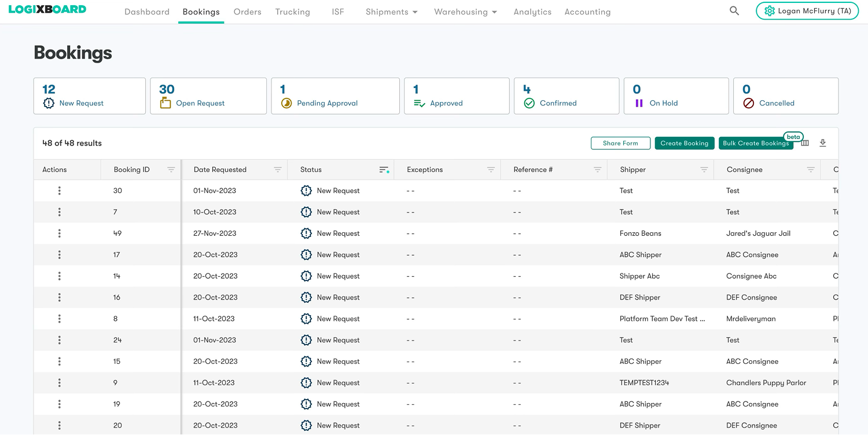The image size is (868, 435).
Task: Go to the Dashboard tab
Action: pyautogui.click(x=147, y=12)
